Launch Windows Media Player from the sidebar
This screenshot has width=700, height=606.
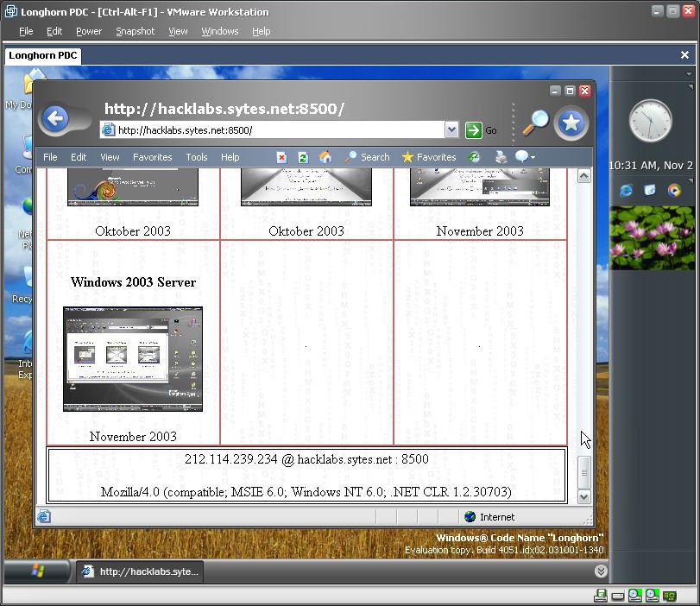coord(674,190)
